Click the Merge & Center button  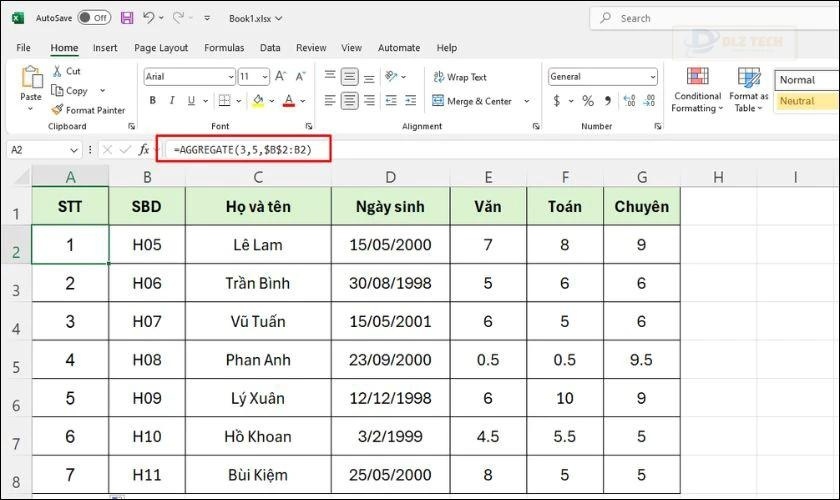click(471, 101)
